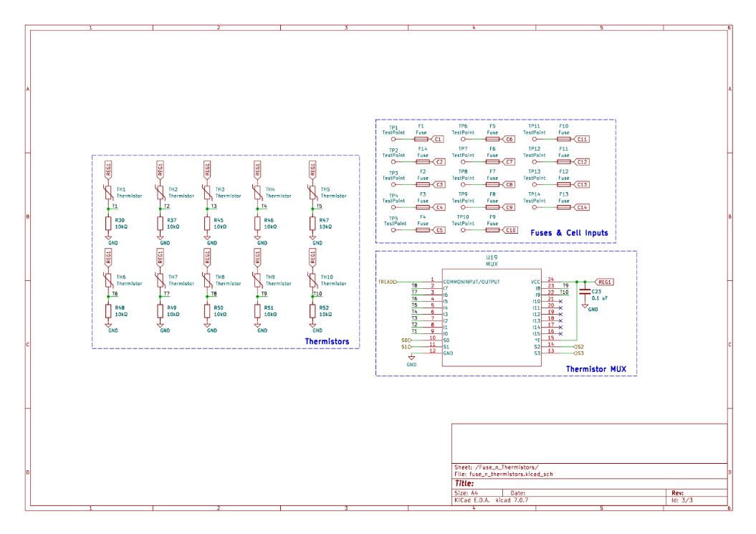Click the 'Title:' field in title block

(464, 483)
